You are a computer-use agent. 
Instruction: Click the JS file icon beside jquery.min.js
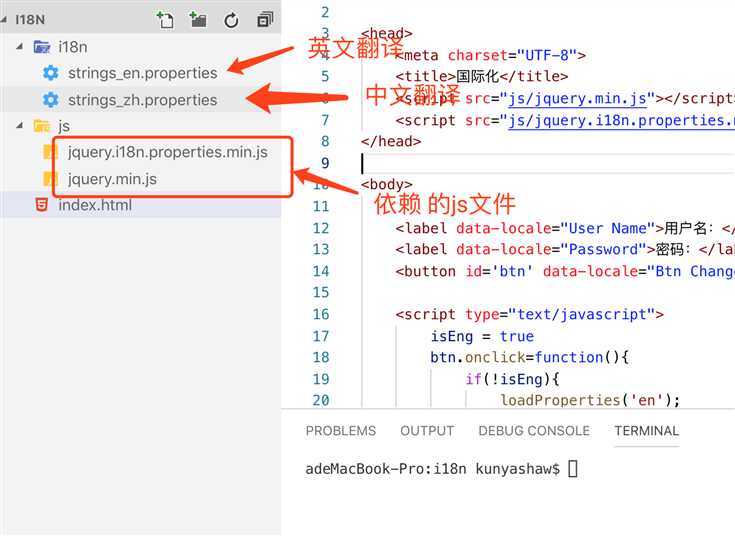(x=49, y=179)
